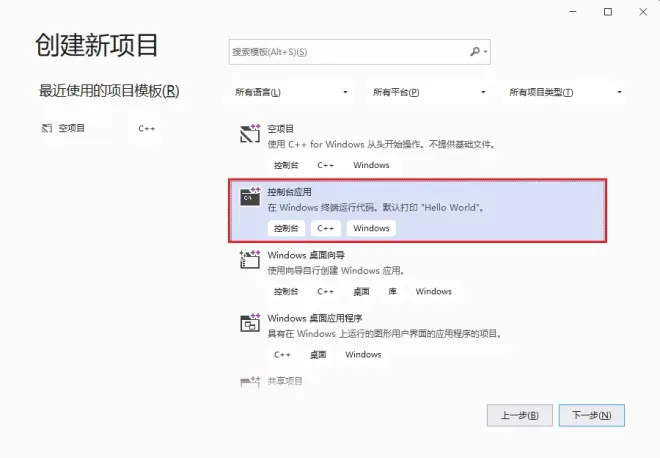Click the C++ tag under 控制台应用

[x=325, y=228]
